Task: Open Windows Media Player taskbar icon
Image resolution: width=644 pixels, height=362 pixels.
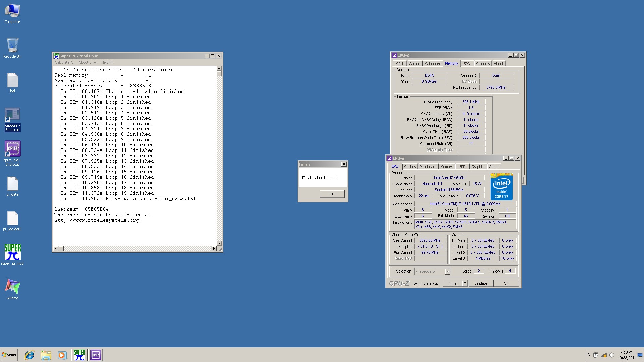Action: (x=62, y=355)
